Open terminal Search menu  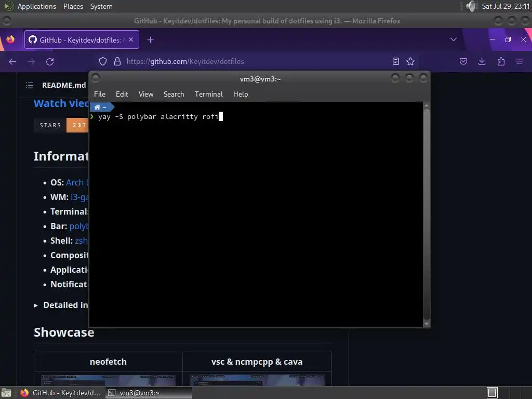click(174, 95)
